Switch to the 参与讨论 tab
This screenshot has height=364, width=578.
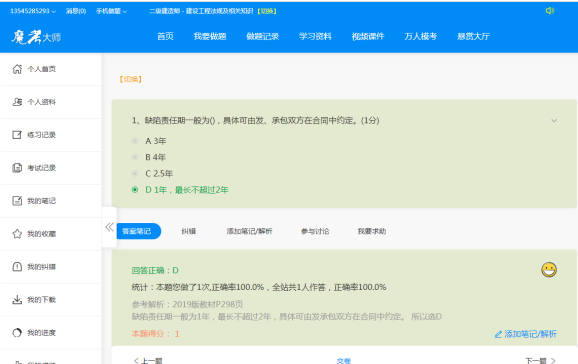pyautogui.click(x=315, y=231)
